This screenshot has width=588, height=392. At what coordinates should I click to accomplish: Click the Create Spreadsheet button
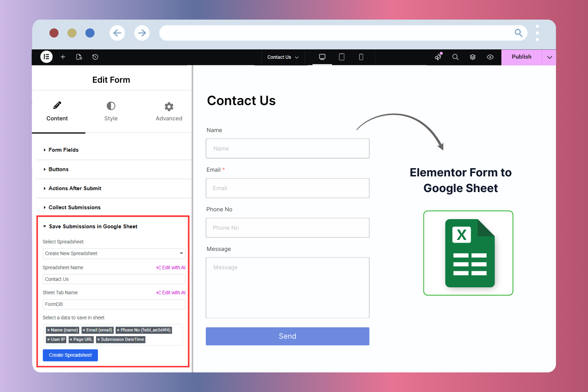[x=70, y=355]
